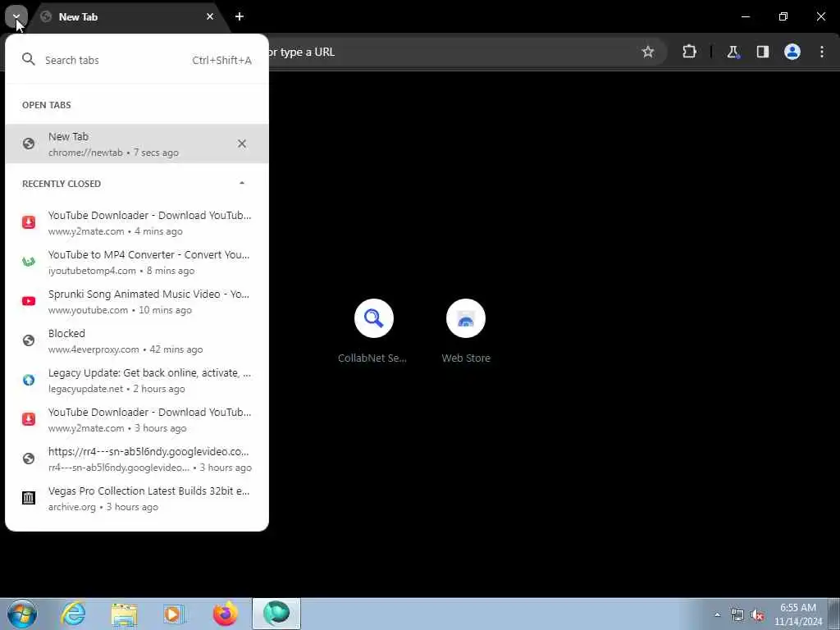Open the Extensions puzzle icon

pos(689,52)
